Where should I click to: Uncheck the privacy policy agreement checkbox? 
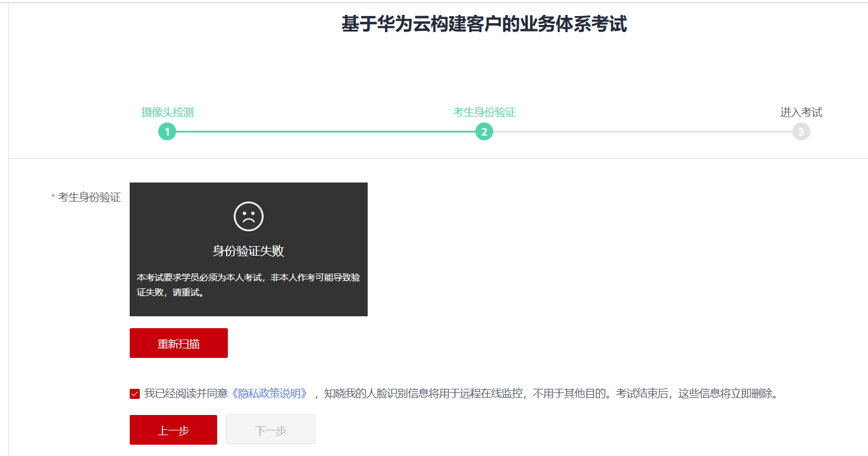tap(134, 394)
